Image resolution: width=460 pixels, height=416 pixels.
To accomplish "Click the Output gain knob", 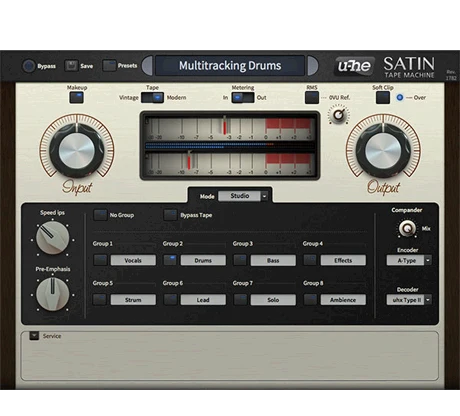I will click(x=383, y=151).
